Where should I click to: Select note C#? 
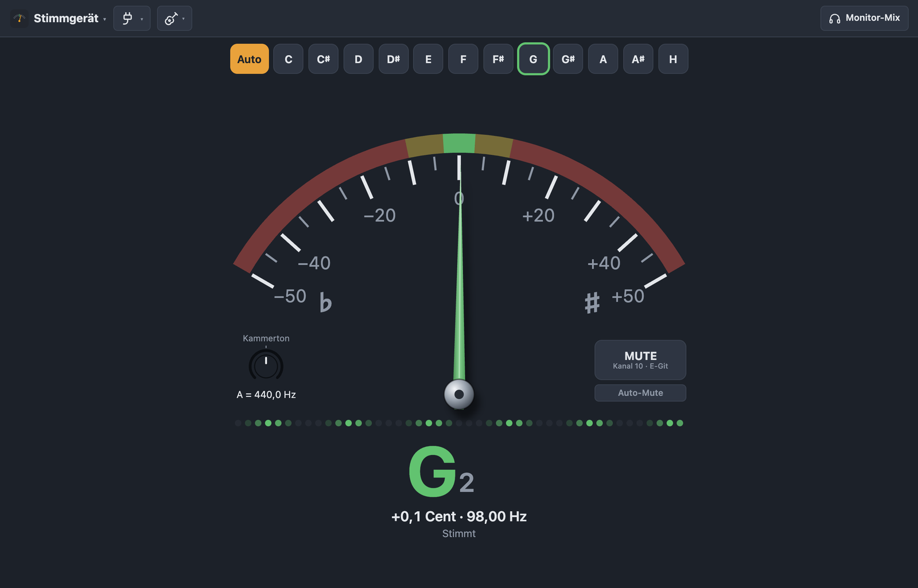point(324,59)
